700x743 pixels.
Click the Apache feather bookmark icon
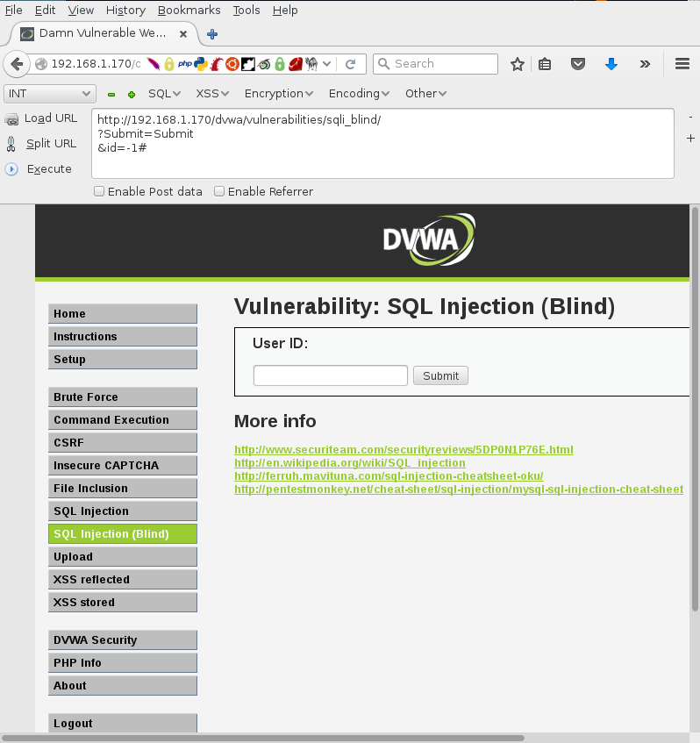tap(153, 63)
